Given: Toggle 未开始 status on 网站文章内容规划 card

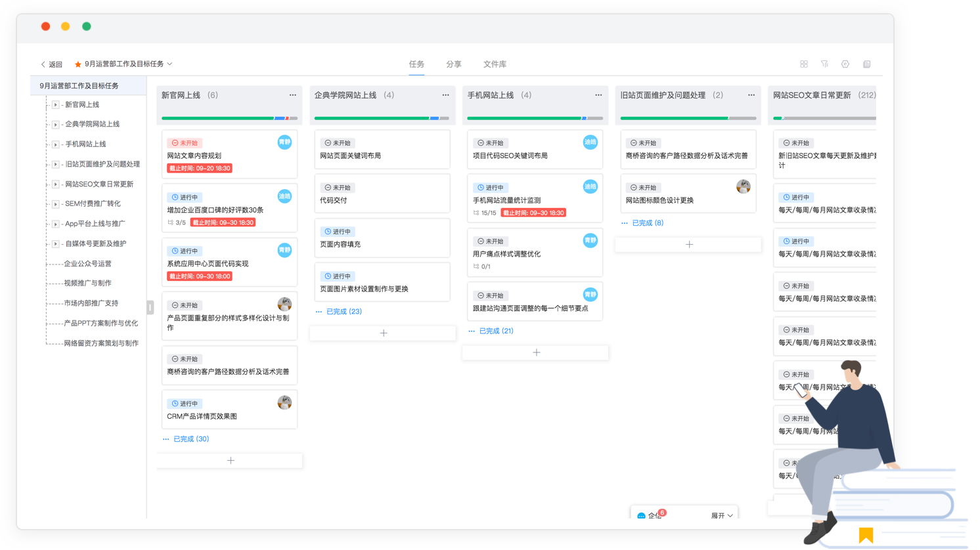Looking at the screenshot, I should [185, 143].
